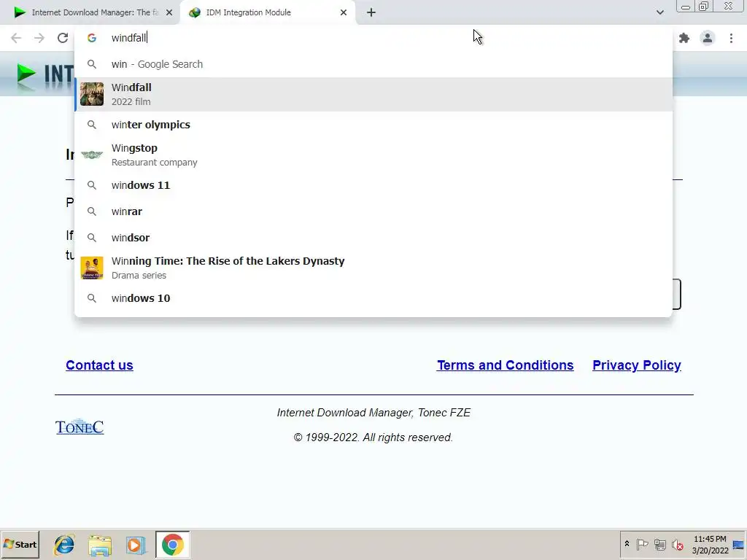Open the Chrome profile avatar
747x560 pixels.
708,38
